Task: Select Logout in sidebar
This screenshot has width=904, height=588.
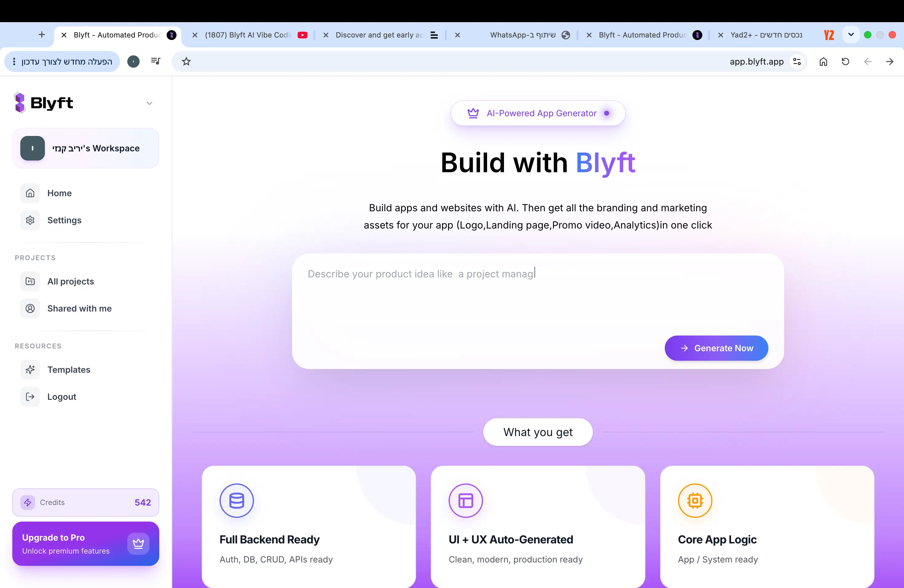Action: click(86, 396)
